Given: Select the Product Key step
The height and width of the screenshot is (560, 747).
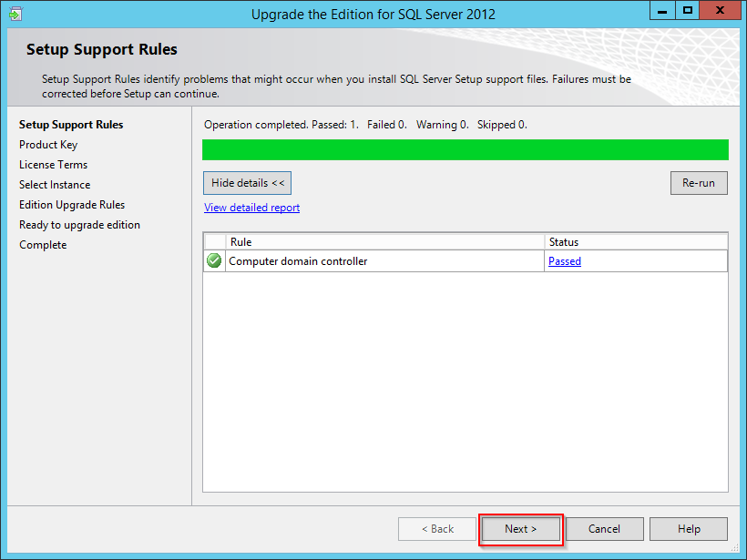Looking at the screenshot, I should pos(48,145).
